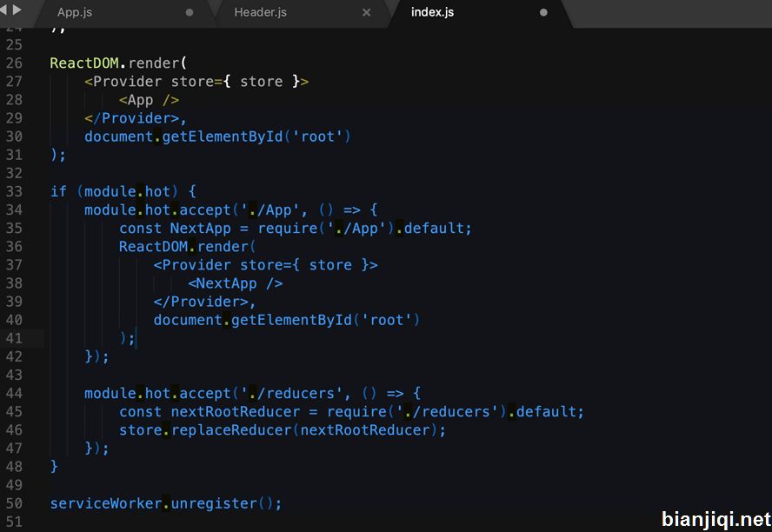The height and width of the screenshot is (532, 772).
Task: Click the unsaved dot on index.js tab
Action: pyautogui.click(x=543, y=12)
